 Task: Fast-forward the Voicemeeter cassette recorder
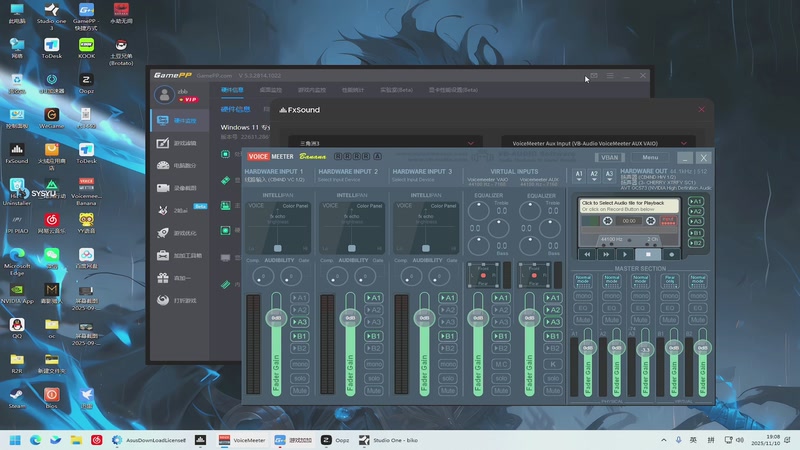click(x=606, y=254)
